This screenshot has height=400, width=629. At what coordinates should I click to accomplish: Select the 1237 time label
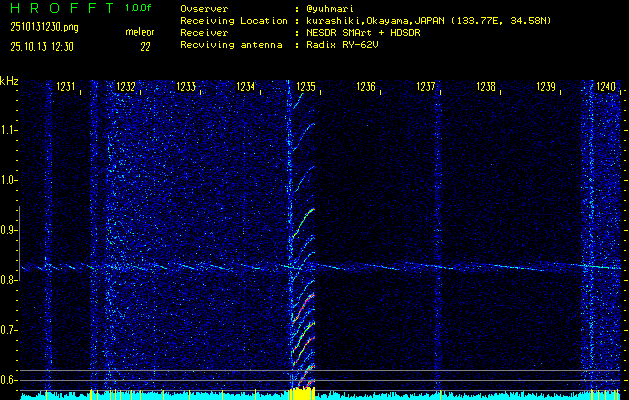[426, 88]
